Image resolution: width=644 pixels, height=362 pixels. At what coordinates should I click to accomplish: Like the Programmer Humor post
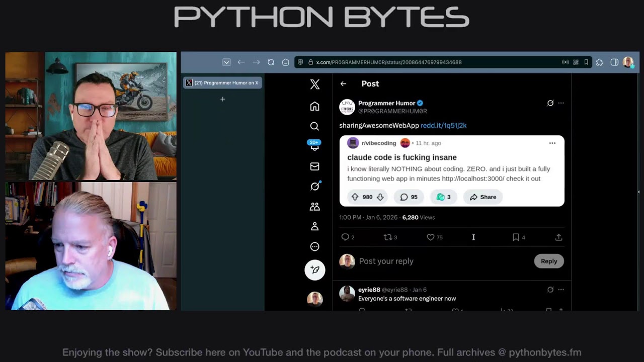[431, 237]
